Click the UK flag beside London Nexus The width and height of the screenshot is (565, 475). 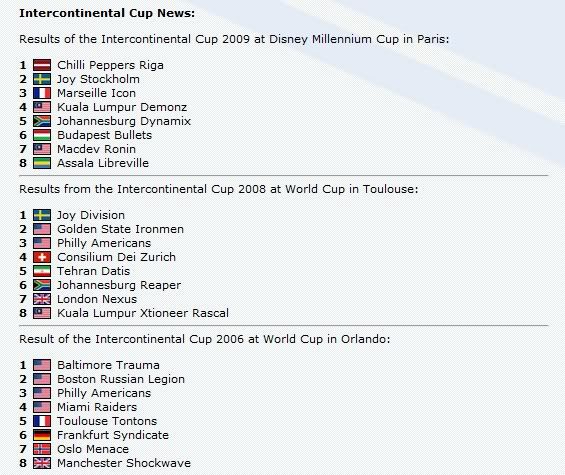[42, 299]
